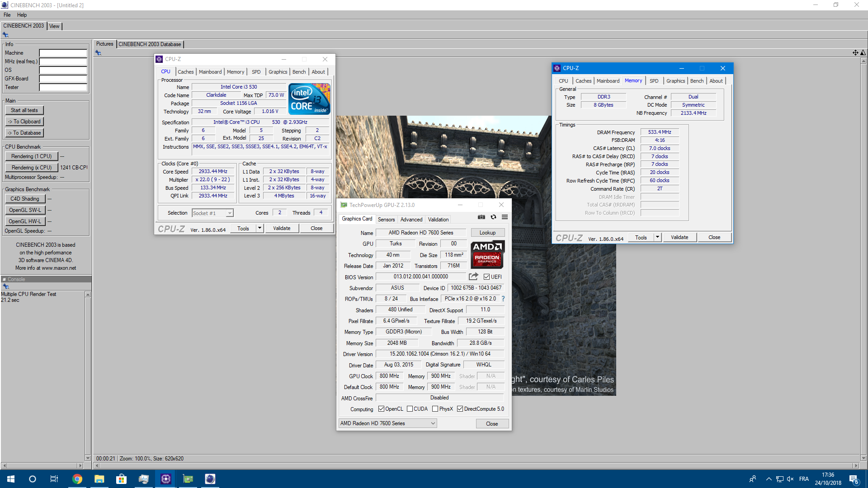Open the File menu

7,15
